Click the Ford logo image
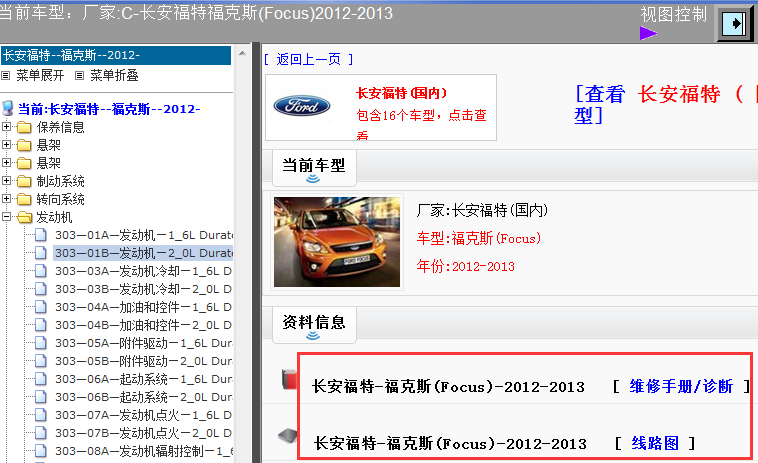This screenshot has width=758, height=463. tap(302, 105)
